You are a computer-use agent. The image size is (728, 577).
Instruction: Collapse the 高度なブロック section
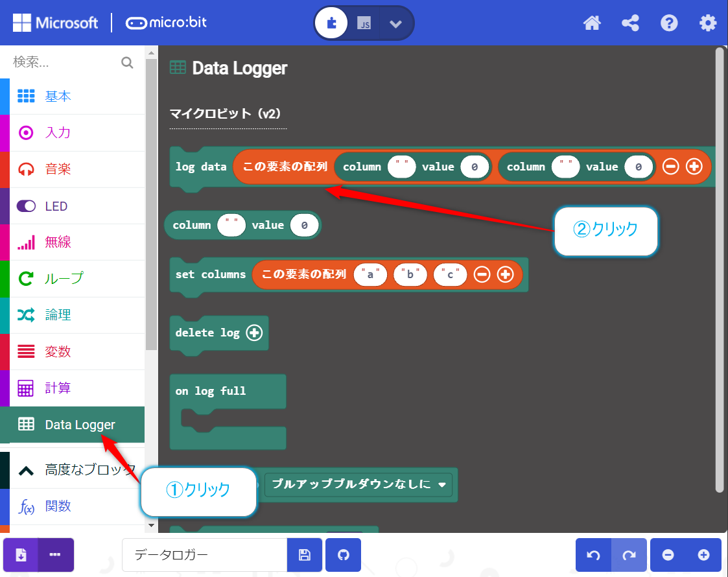point(73,470)
